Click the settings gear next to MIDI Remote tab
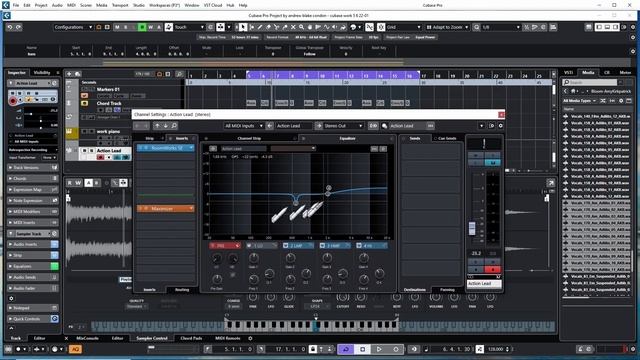Image resolution: width=640 pixels, height=360 pixels. [x=250, y=338]
